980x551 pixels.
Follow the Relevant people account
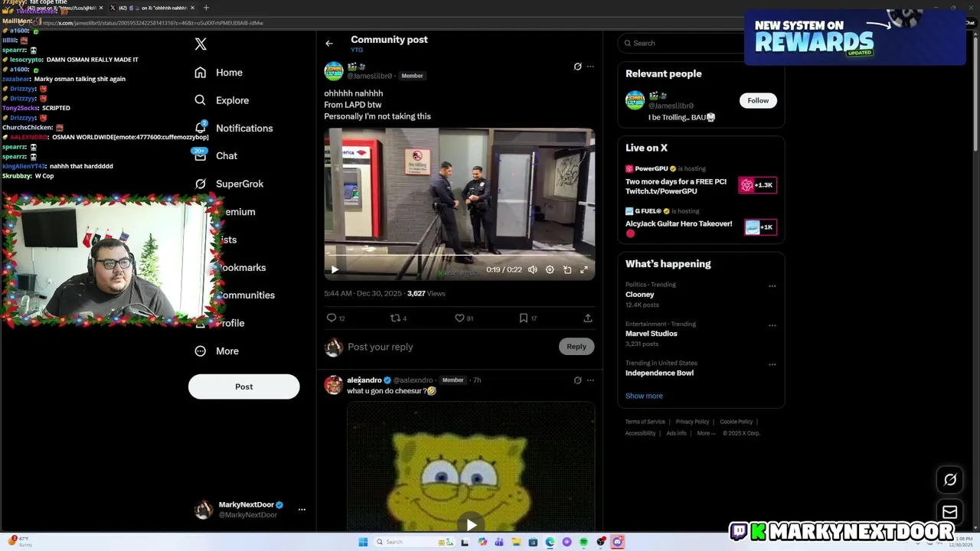pyautogui.click(x=758, y=100)
